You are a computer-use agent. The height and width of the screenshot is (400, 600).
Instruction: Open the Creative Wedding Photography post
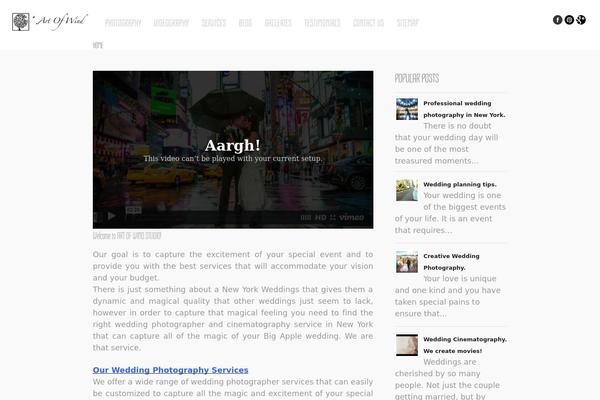tap(451, 262)
